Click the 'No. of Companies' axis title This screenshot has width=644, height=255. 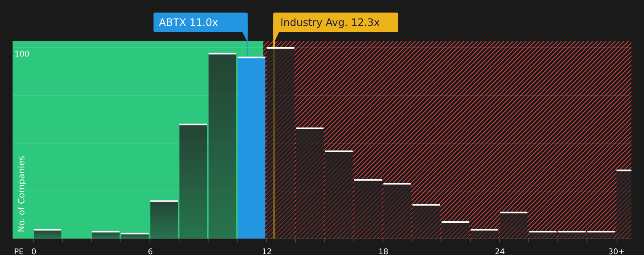[22, 194]
